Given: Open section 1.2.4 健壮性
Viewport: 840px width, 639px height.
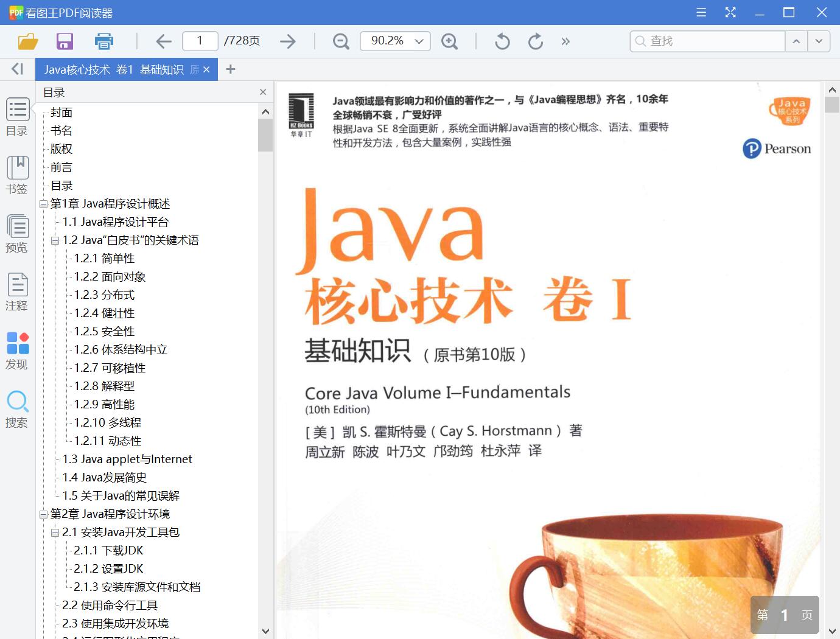Looking at the screenshot, I should point(105,313).
